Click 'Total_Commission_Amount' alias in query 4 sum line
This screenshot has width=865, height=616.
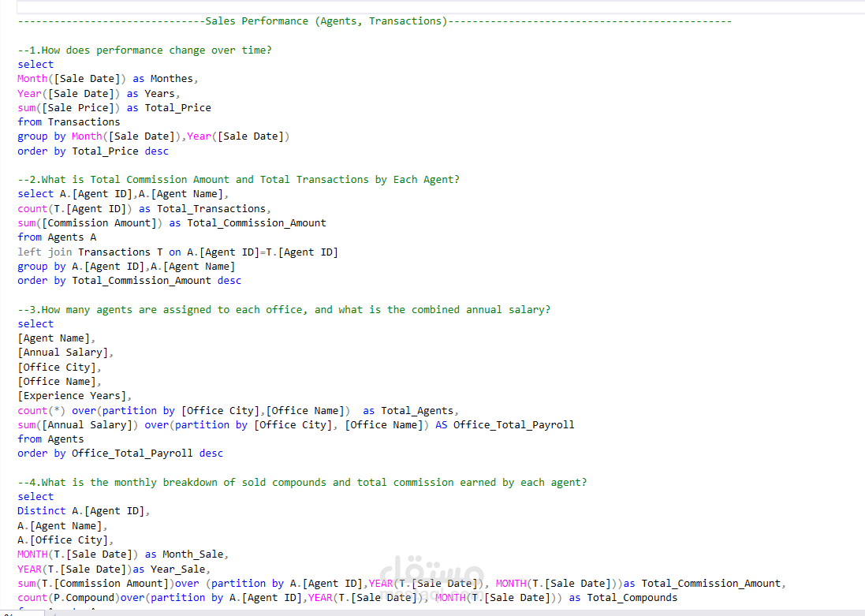[x=710, y=584]
